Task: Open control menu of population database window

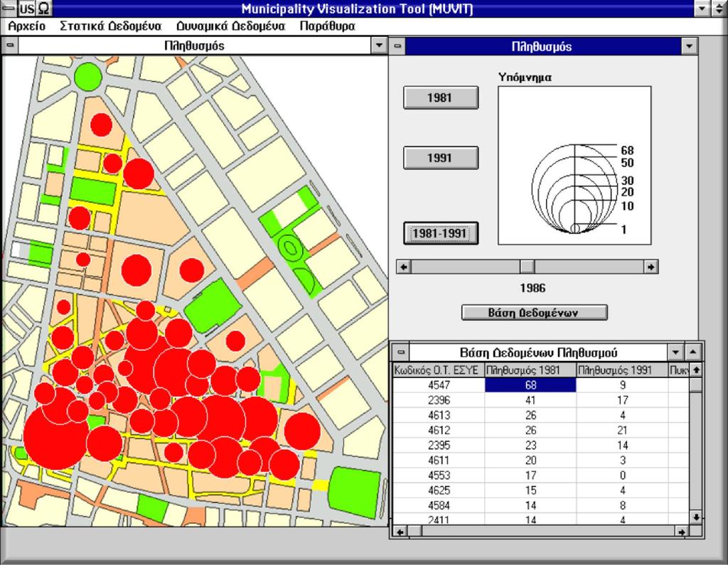Action: [x=401, y=353]
